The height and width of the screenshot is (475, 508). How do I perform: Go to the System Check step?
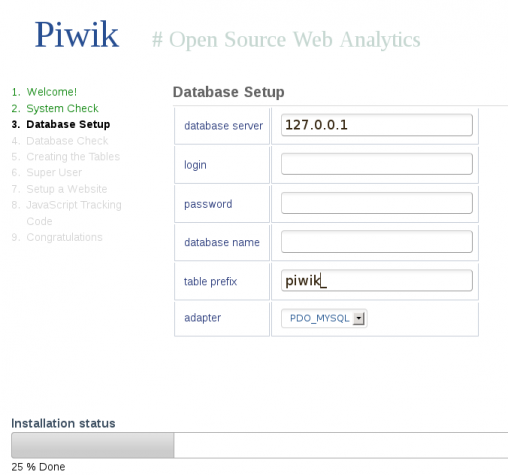(x=62, y=108)
